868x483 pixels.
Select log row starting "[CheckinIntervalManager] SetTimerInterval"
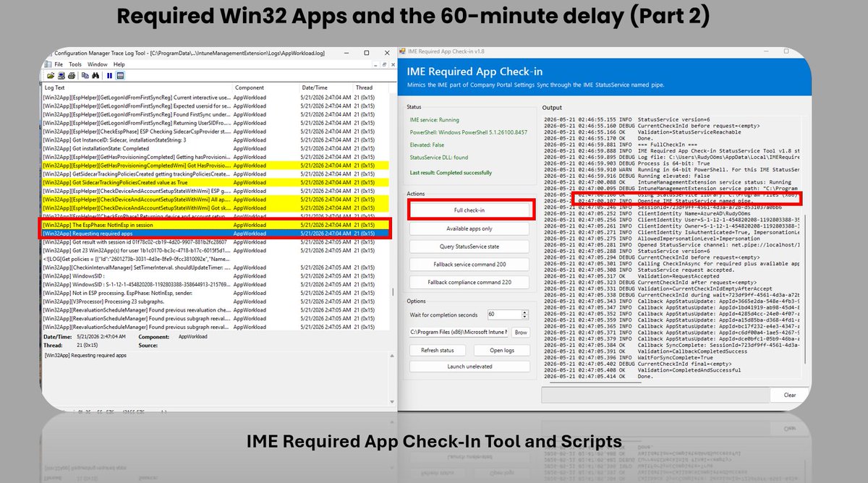pos(216,268)
